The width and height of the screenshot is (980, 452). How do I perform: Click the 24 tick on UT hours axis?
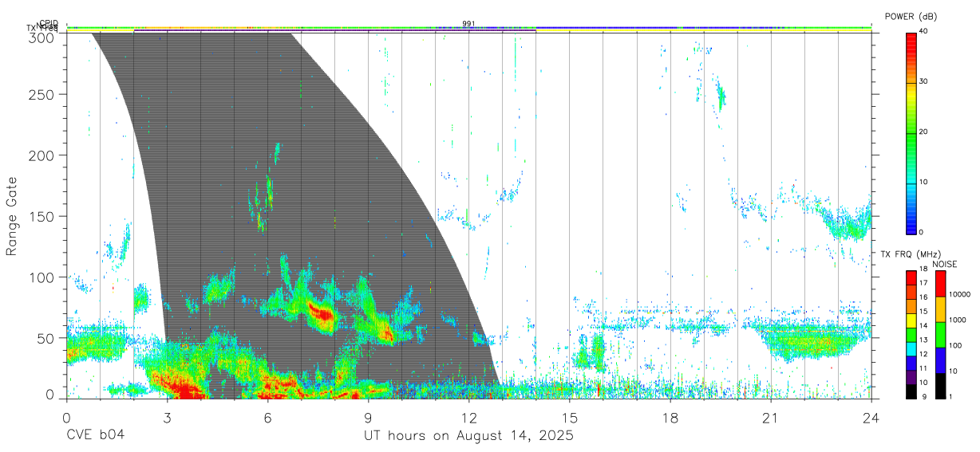pos(871,417)
